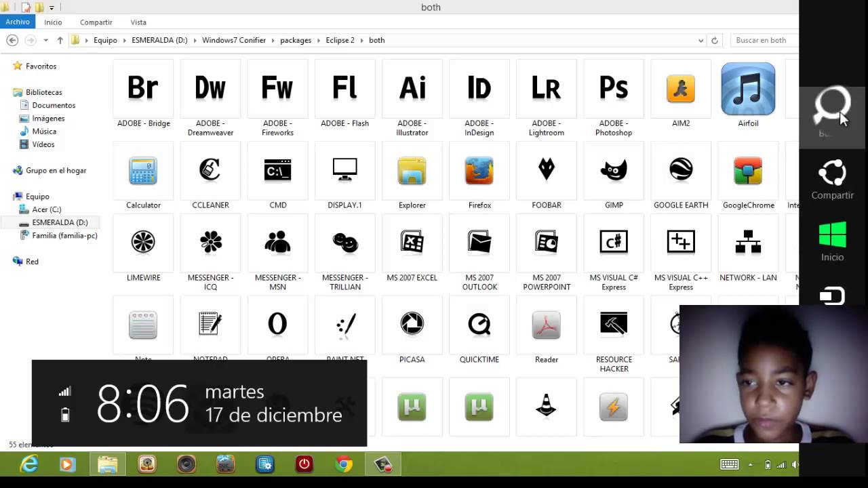Viewport: 868px width, 488px height.
Task: Select the MS 2007 POWERPOINT icon
Action: pos(546,242)
